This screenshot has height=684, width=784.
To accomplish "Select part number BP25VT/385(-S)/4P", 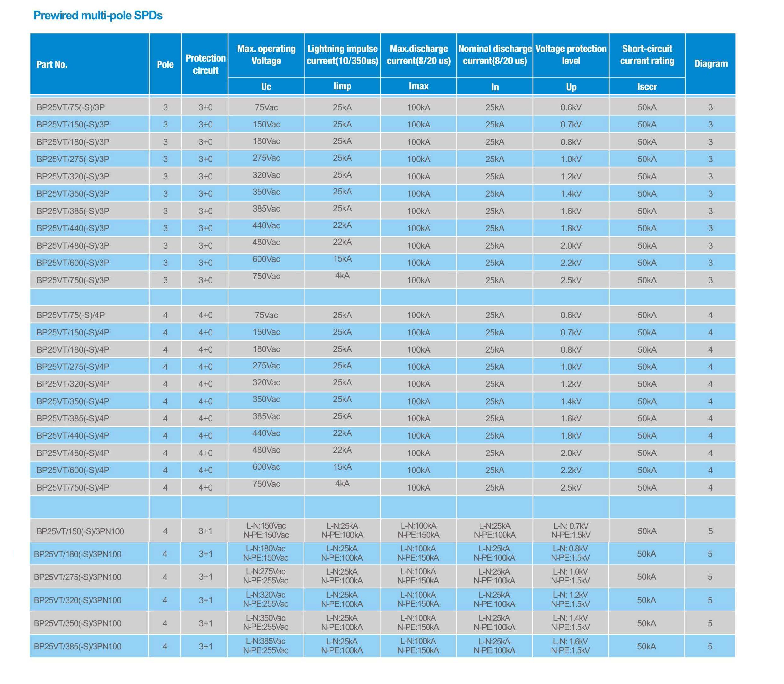I will (x=73, y=419).
